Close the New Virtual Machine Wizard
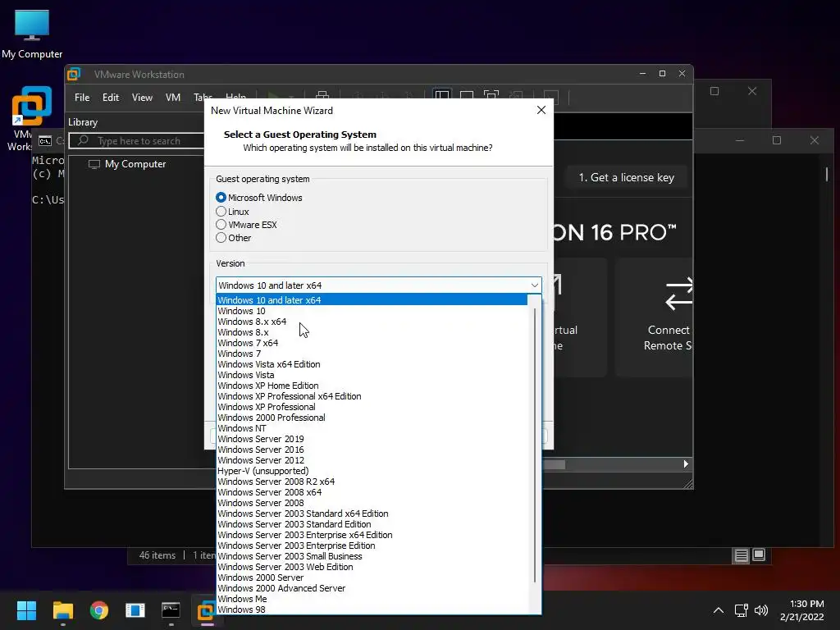 tap(541, 110)
